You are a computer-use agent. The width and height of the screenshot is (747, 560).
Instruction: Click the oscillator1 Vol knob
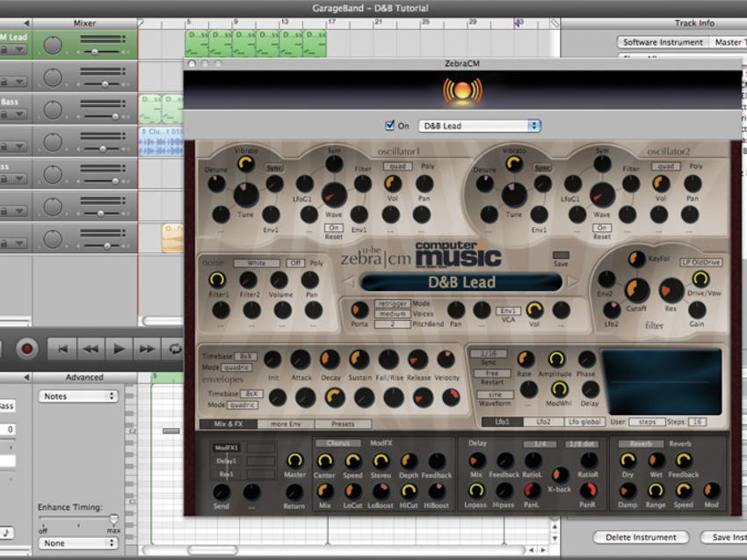point(393,183)
